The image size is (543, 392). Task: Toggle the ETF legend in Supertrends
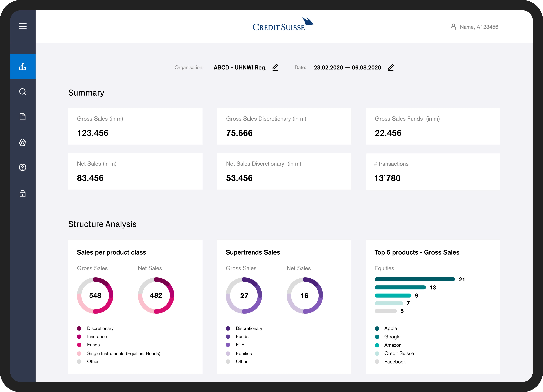pyautogui.click(x=240, y=345)
